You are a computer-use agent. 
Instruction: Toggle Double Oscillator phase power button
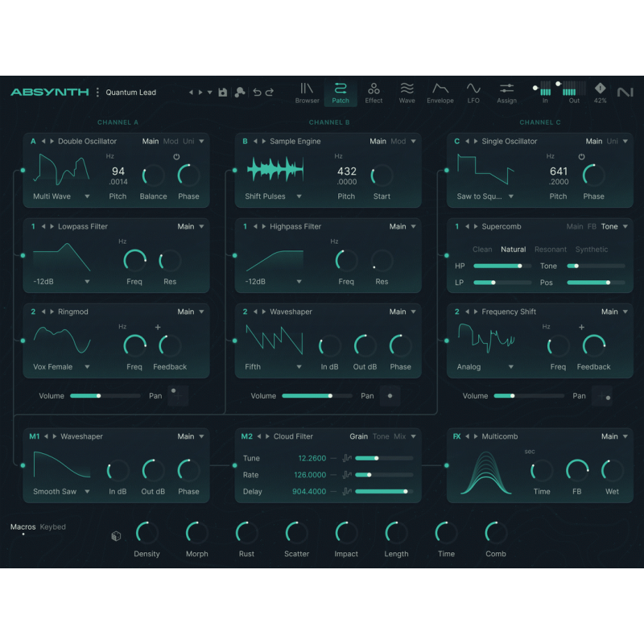176,156
